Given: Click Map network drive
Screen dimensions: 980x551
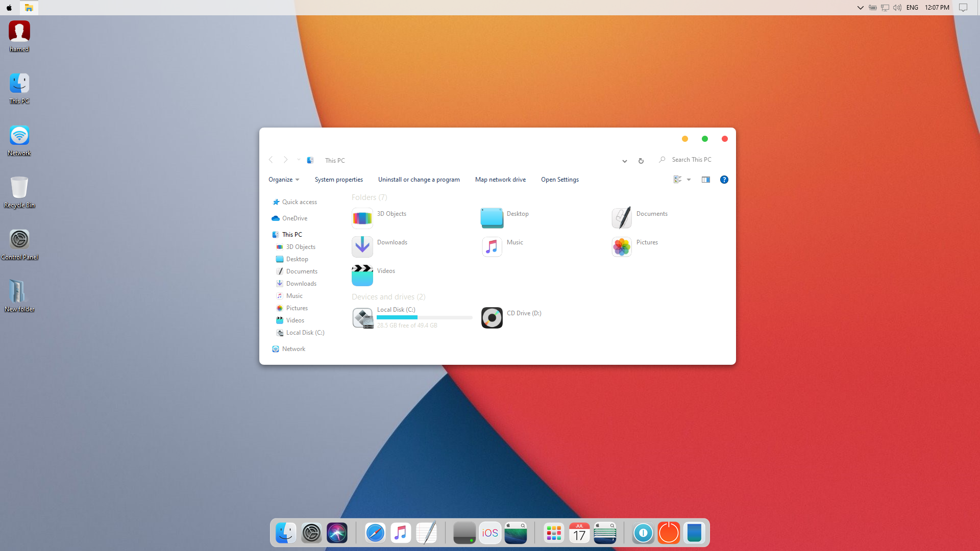Looking at the screenshot, I should [x=501, y=180].
